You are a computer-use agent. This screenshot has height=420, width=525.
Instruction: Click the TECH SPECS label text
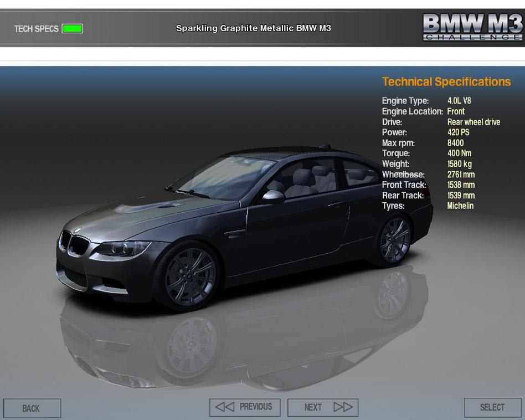click(x=36, y=29)
